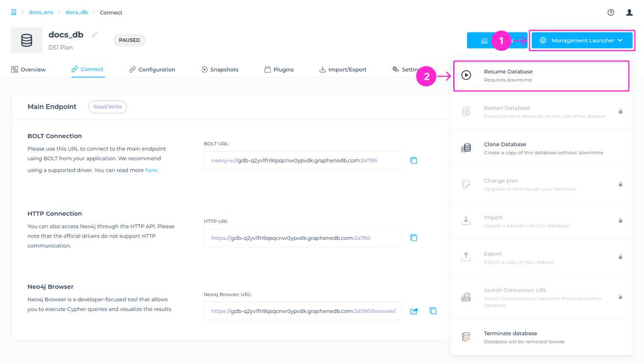Click the organization building icon in breadcrumb

(14, 12)
